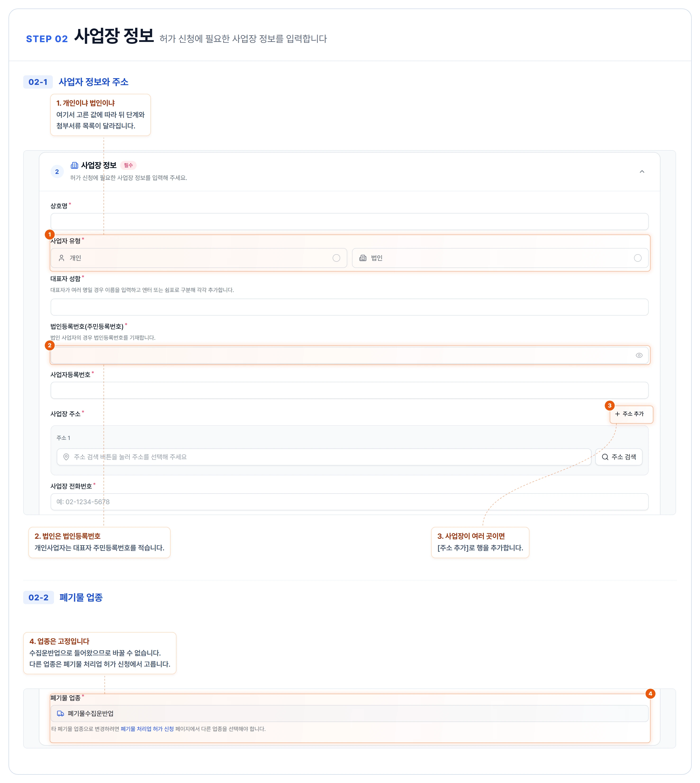Click the plus icon in 주소 추가
Screen dimensions: 700x783
[617, 414]
